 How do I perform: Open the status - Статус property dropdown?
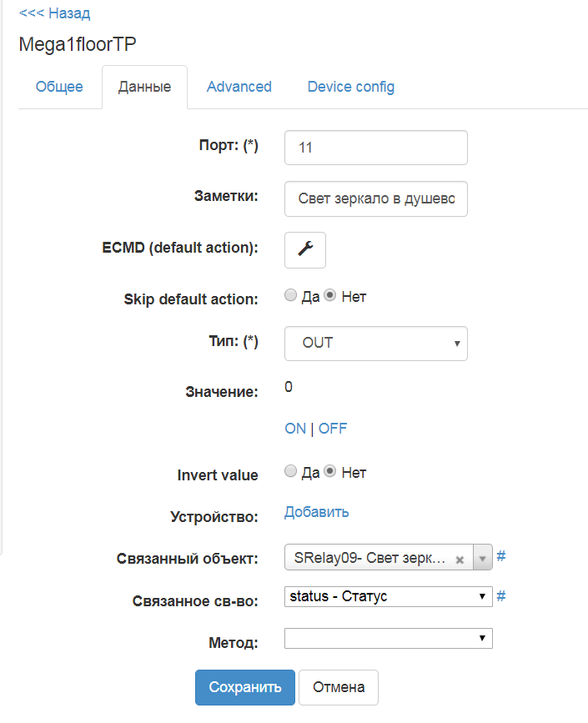388,596
